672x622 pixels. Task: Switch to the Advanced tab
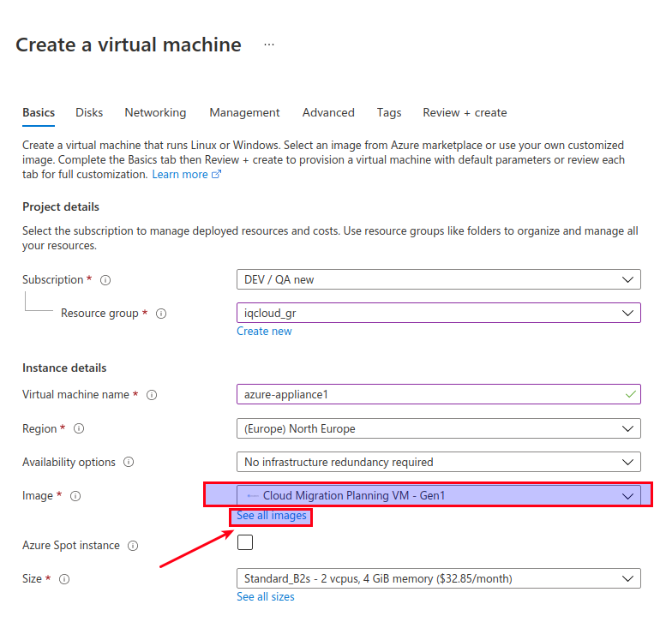tap(328, 113)
